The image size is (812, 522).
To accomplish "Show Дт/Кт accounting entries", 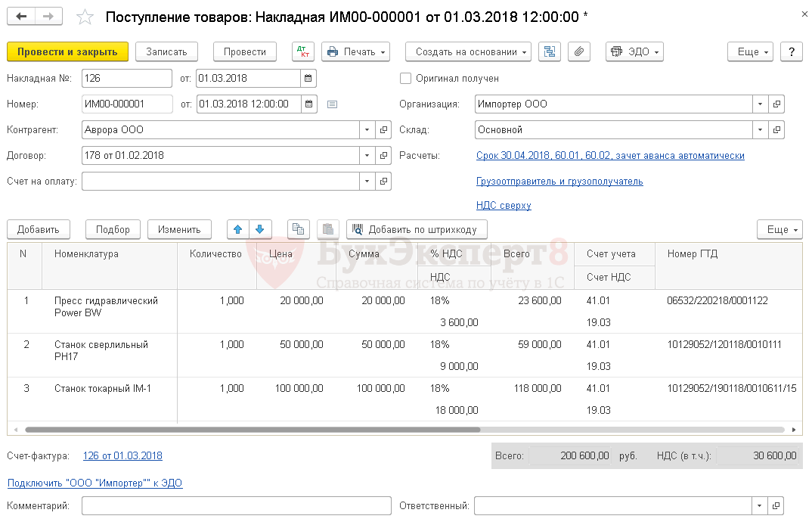I will click(303, 51).
